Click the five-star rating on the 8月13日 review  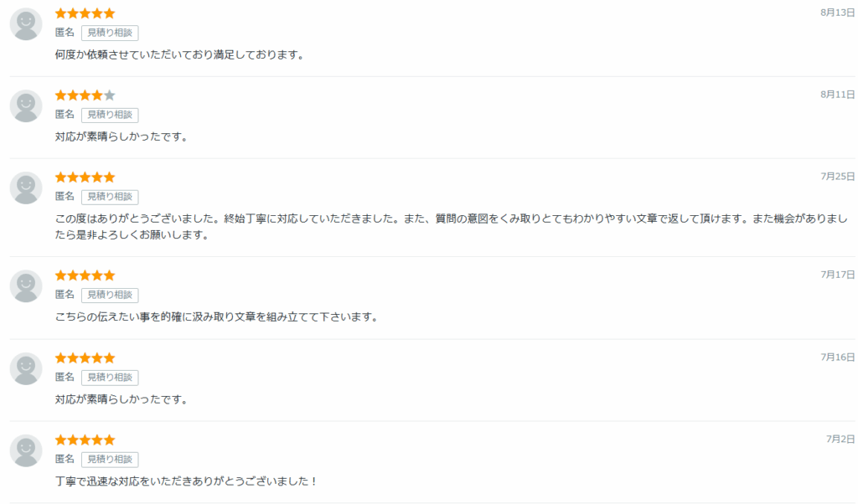(85, 13)
